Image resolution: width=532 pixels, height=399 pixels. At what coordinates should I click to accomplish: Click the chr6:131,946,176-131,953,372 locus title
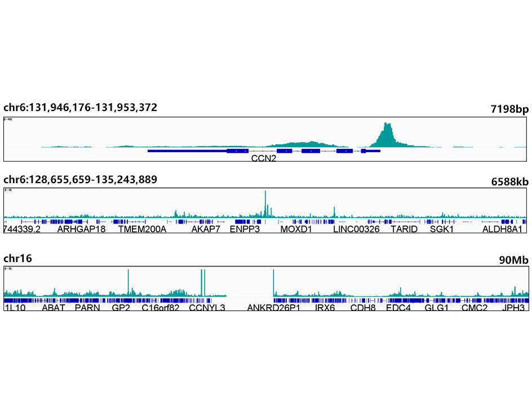point(80,108)
